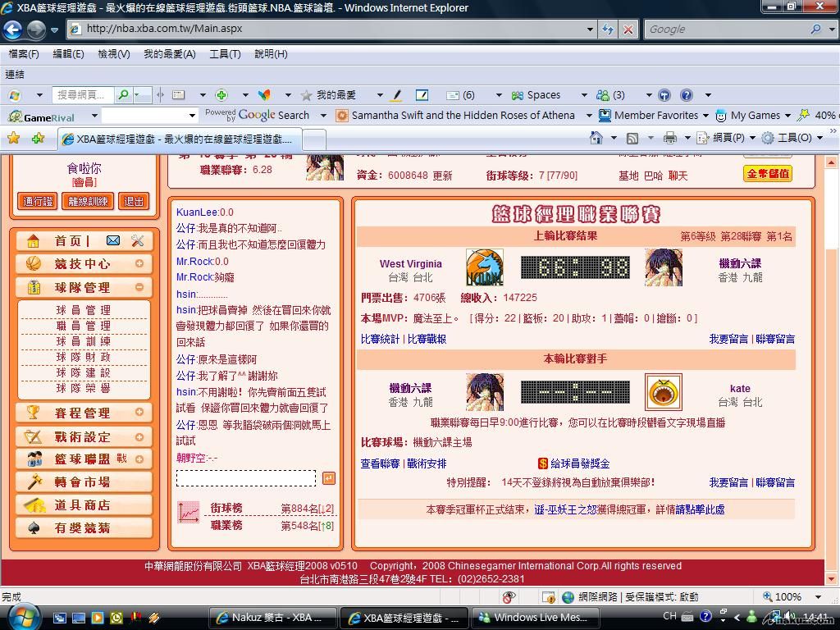Open the 查看聯賽 link
Image resolution: width=840 pixels, height=630 pixels.
tap(380, 463)
